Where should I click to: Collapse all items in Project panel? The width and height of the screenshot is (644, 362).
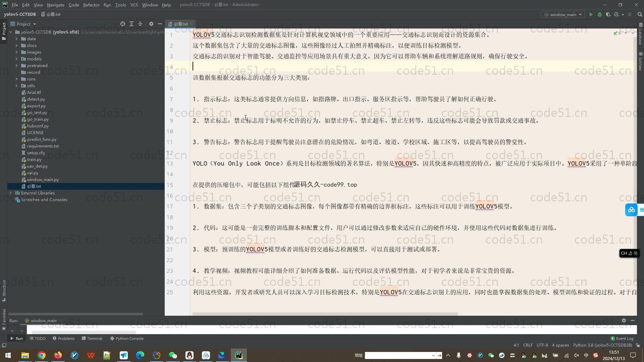coord(140,24)
